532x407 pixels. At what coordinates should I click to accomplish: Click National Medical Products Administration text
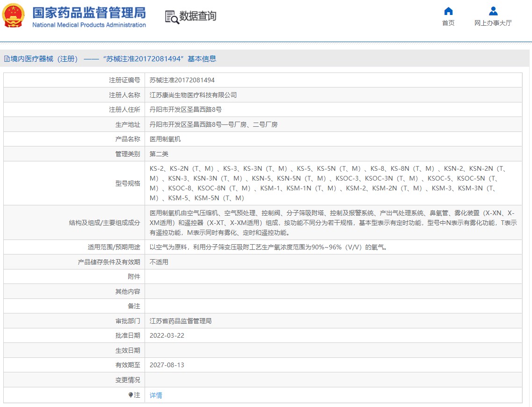tap(89, 25)
